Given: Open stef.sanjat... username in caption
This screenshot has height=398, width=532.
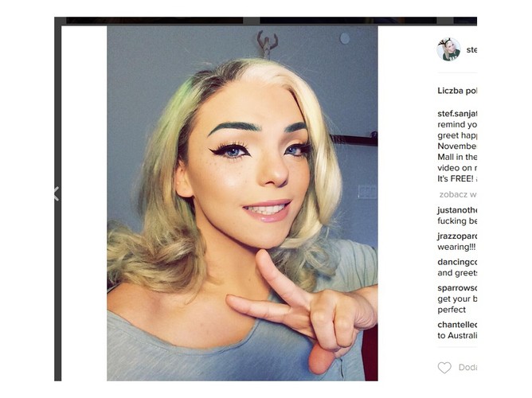Looking at the screenshot, I should [457, 113].
